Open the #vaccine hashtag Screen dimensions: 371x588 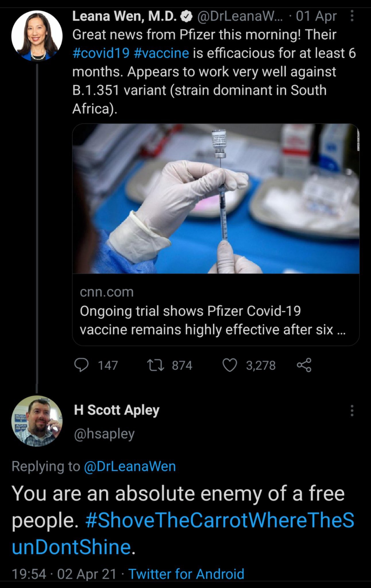click(x=161, y=53)
